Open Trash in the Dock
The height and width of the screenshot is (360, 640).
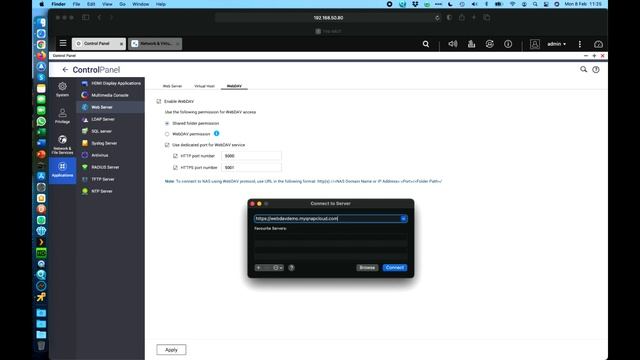41,346
